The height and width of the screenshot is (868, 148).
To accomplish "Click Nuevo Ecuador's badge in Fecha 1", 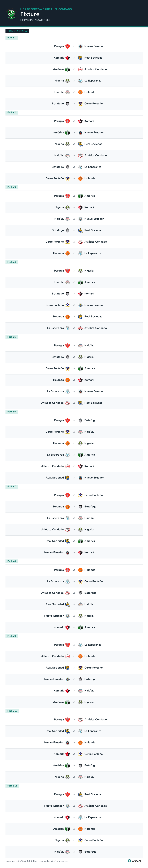I will [x=80, y=46].
